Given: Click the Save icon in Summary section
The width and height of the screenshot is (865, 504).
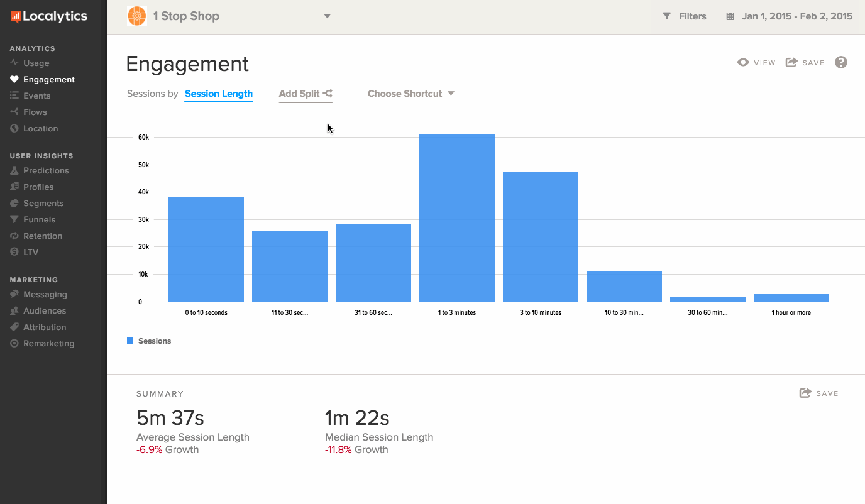Looking at the screenshot, I should (805, 393).
